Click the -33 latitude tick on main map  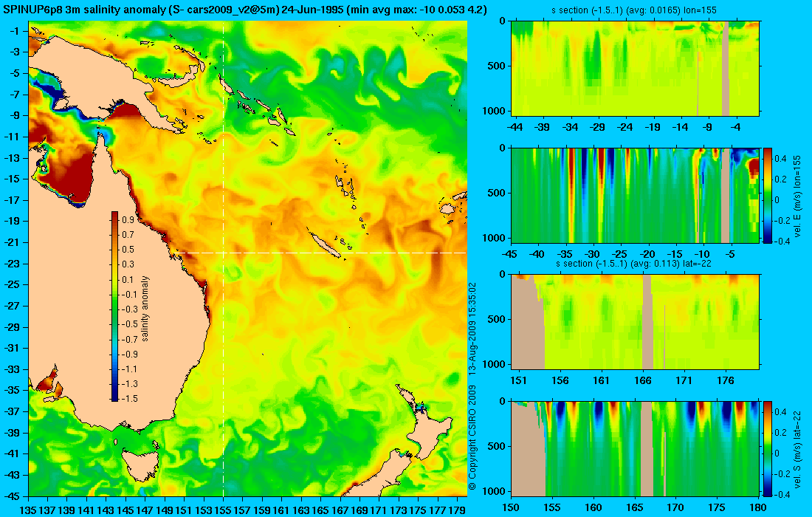click(12, 369)
